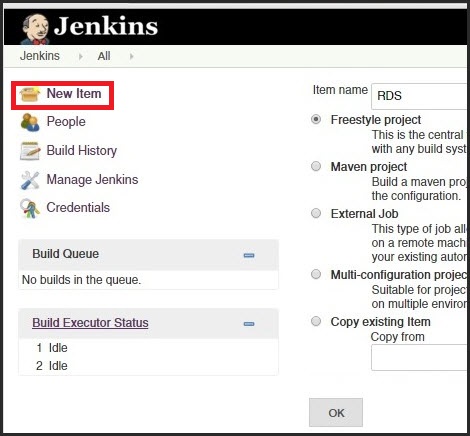This screenshot has width=470, height=436.
Task: Collapse the Build Queue pane
Action: pos(249,255)
